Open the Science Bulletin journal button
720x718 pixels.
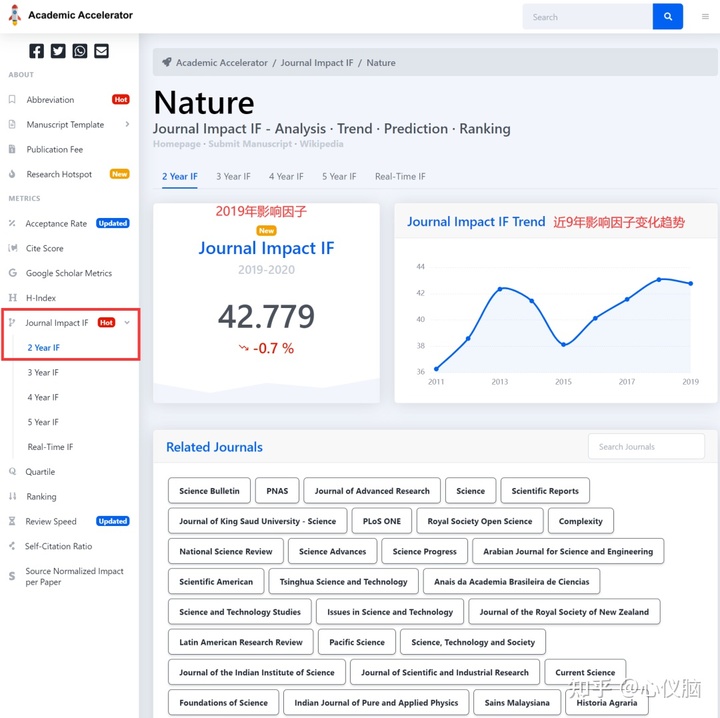(209, 491)
